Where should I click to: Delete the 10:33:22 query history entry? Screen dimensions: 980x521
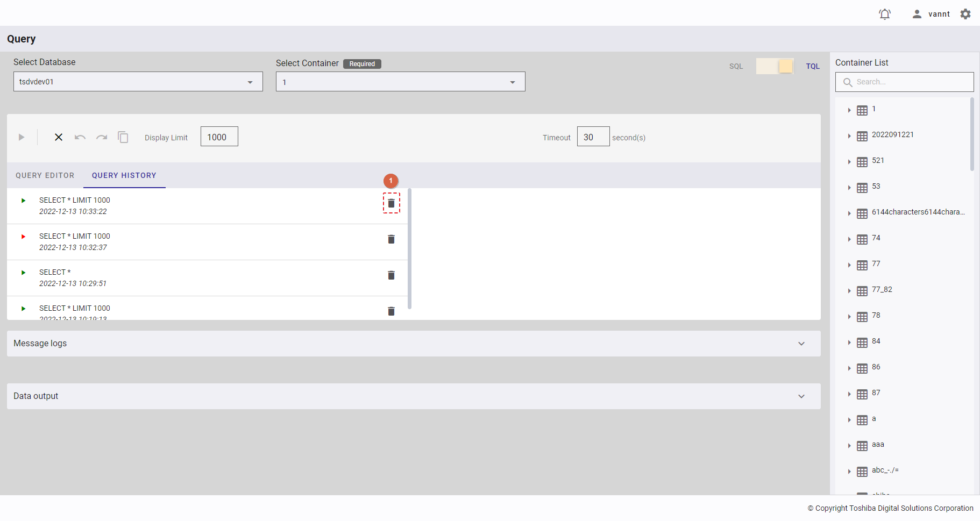point(391,203)
